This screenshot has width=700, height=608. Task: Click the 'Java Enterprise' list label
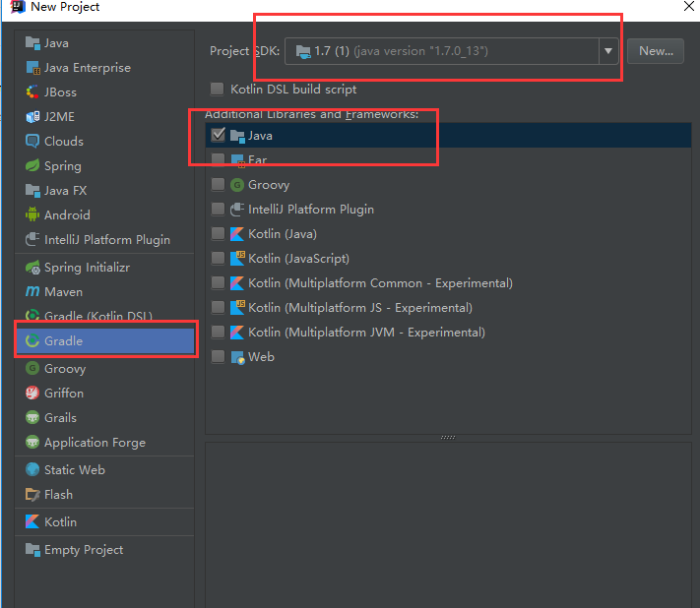(x=88, y=68)
